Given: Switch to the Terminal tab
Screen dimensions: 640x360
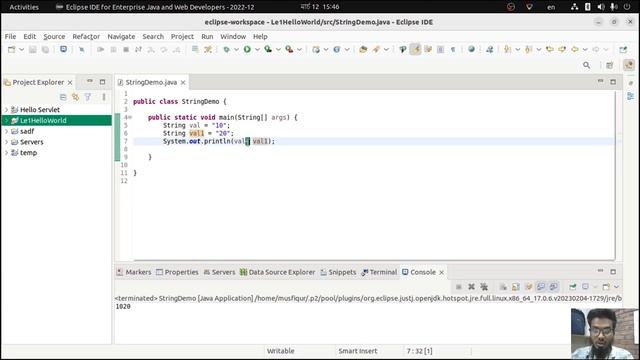Looking at the screenshot, I should point(379,272).
